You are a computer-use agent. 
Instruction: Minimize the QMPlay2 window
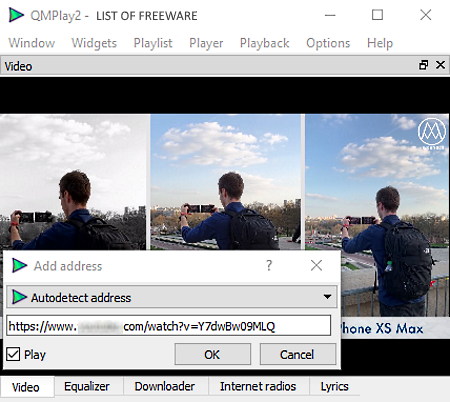[330, 15]
